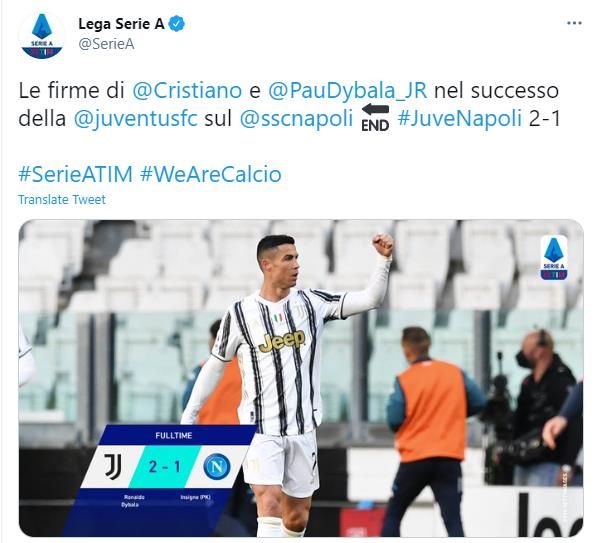Click the blue verified badge icon
600x543 pixels.
[176, 24]
